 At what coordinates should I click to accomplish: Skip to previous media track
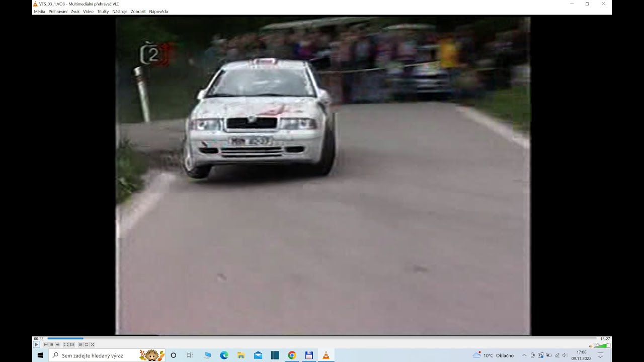(46, 344)
